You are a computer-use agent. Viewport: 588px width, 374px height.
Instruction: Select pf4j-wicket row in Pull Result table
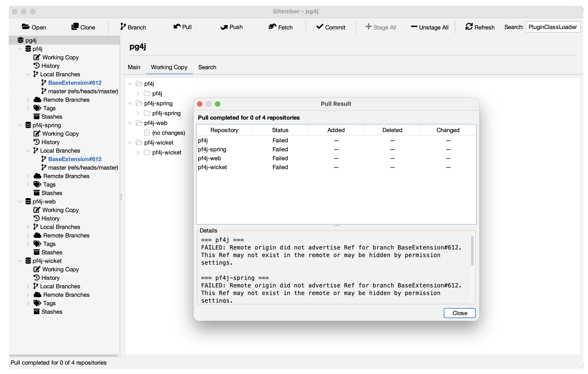pyautogui.click(x=336, y=167)
